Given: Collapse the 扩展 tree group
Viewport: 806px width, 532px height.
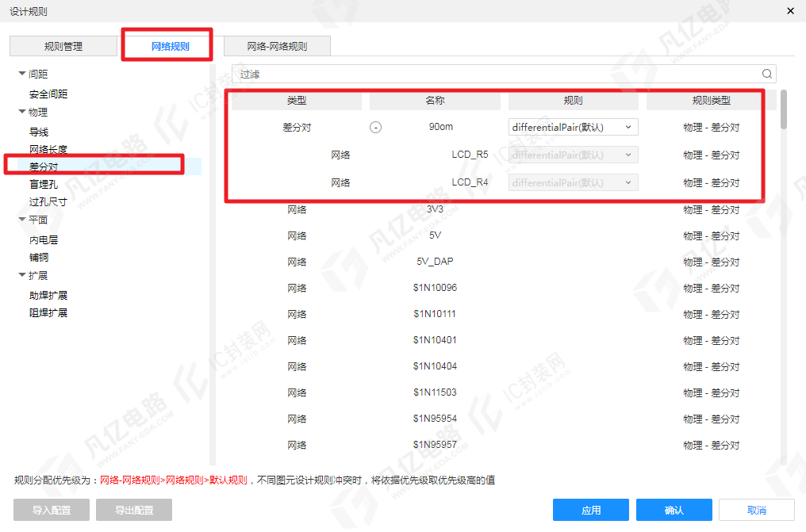Looking at the screenshot, I should pos(22,275).
